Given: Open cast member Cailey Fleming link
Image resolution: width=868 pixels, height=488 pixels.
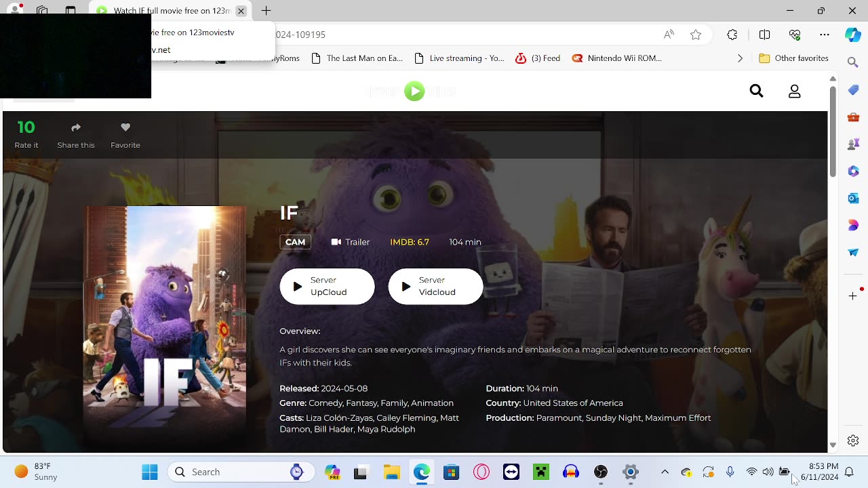Looking at the screenshot, I should point(407,418).
